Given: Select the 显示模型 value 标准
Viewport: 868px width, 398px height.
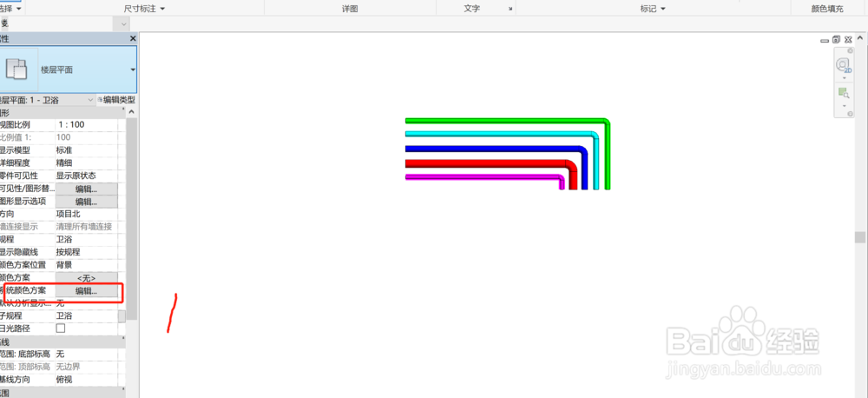Looking at the screenshot, I should 86,150.
